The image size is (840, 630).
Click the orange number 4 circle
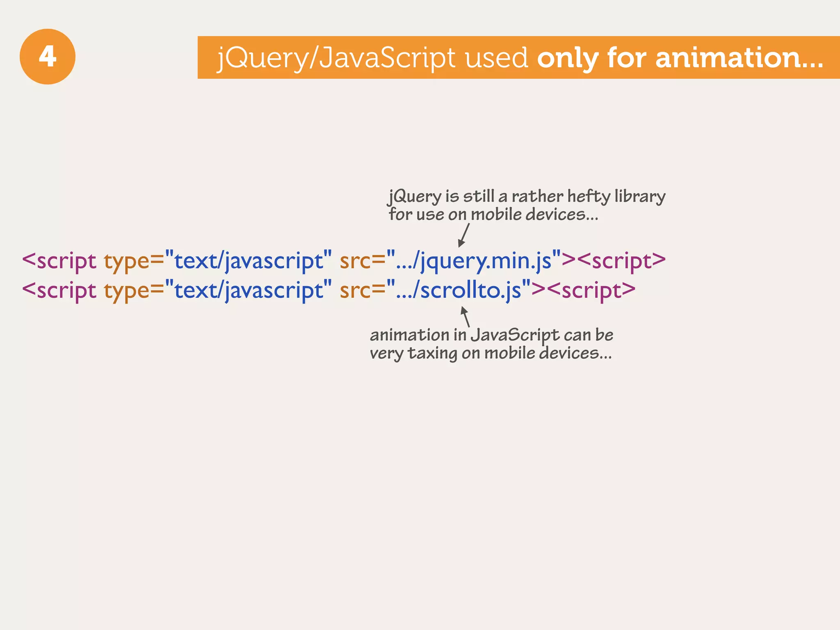coord(48,57)
